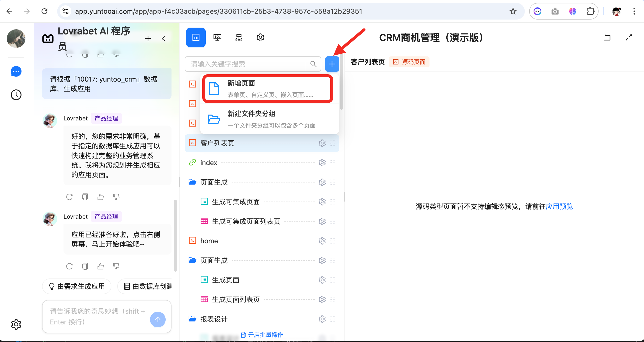Click the fullscreen expand icon top right

pyautogui.click(x=629, y=38)
